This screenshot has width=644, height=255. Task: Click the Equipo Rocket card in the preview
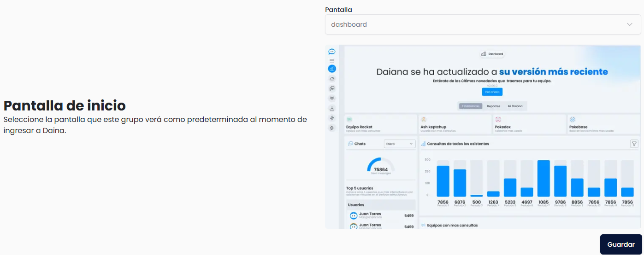381,124
